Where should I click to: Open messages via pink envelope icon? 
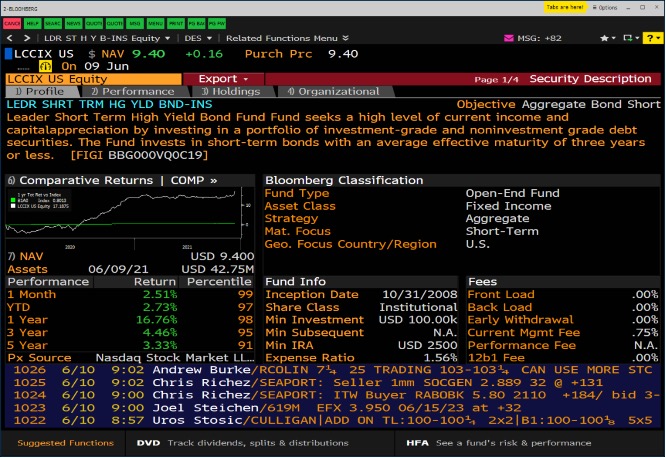[508, 38]
